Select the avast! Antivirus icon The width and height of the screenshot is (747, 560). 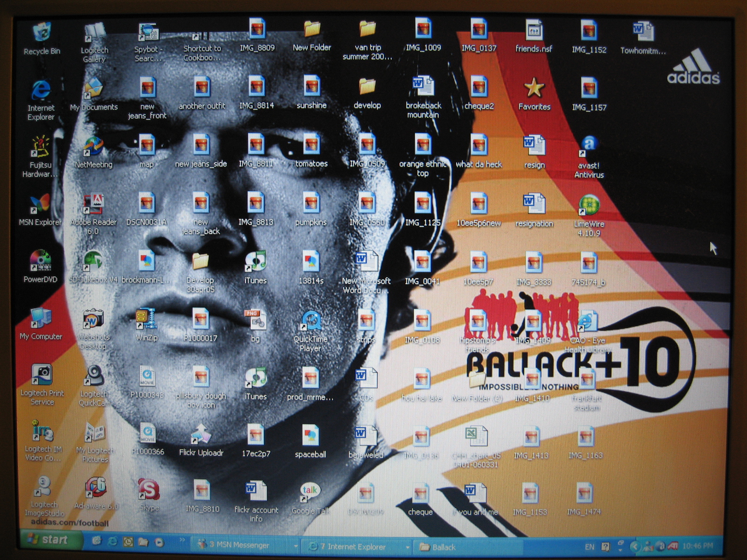(x=589, y=147)
